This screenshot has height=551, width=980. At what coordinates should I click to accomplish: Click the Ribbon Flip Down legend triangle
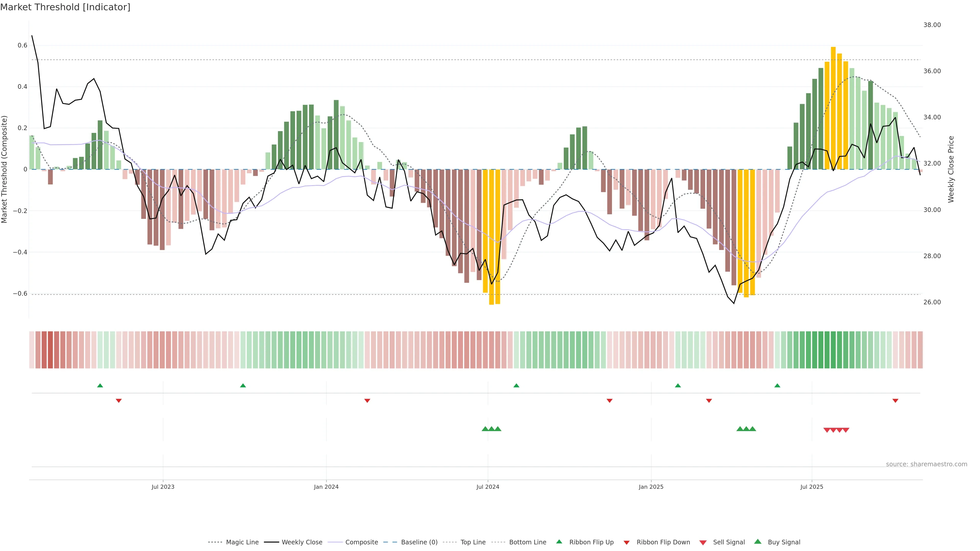(x=627, y=543)
